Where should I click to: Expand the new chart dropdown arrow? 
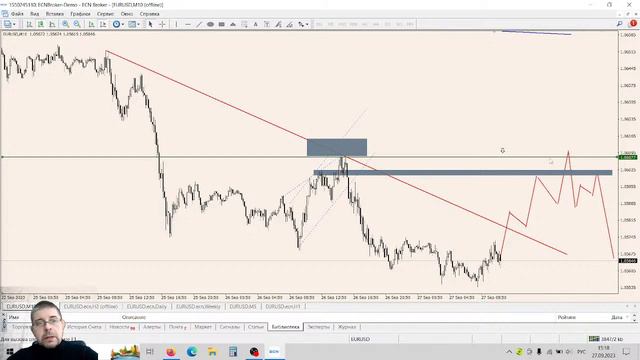[x=14, y=24]
